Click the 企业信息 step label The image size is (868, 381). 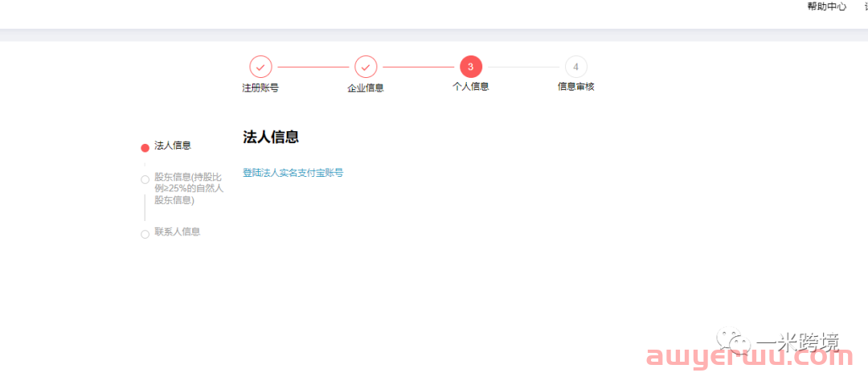pyautogui.click(x=366, y=88)
